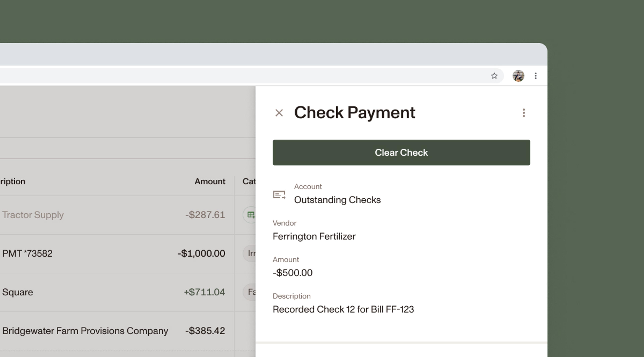Close the Check Payment panel
The image size is (644, 357).
point(279,113)
